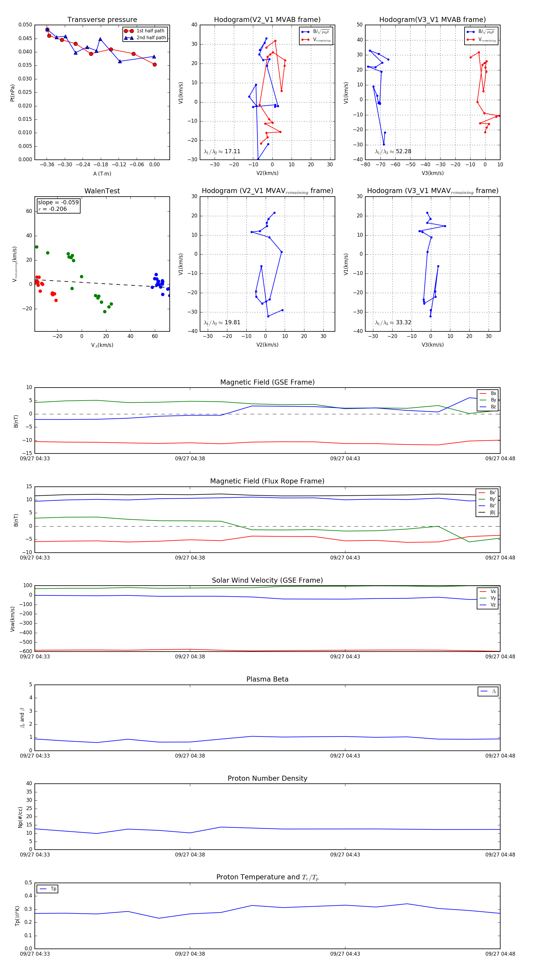Click the top-row V2(km/s) axis label

[267, 173]
